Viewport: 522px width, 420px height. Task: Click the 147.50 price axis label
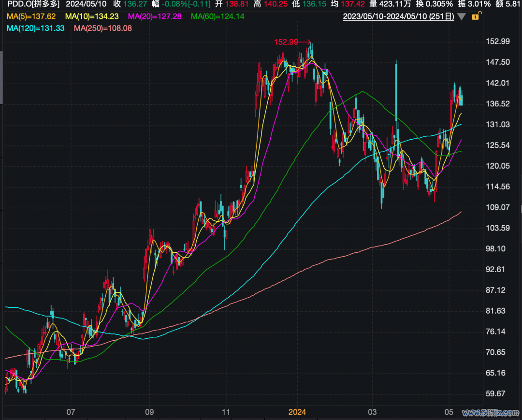coord(497,62)
